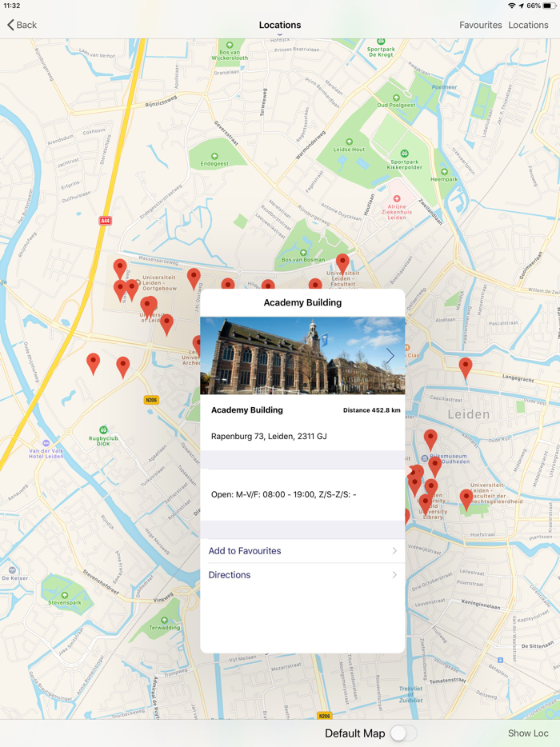Open the Favourites tab
Screen dimensions: 560x747
click(481, 25)
